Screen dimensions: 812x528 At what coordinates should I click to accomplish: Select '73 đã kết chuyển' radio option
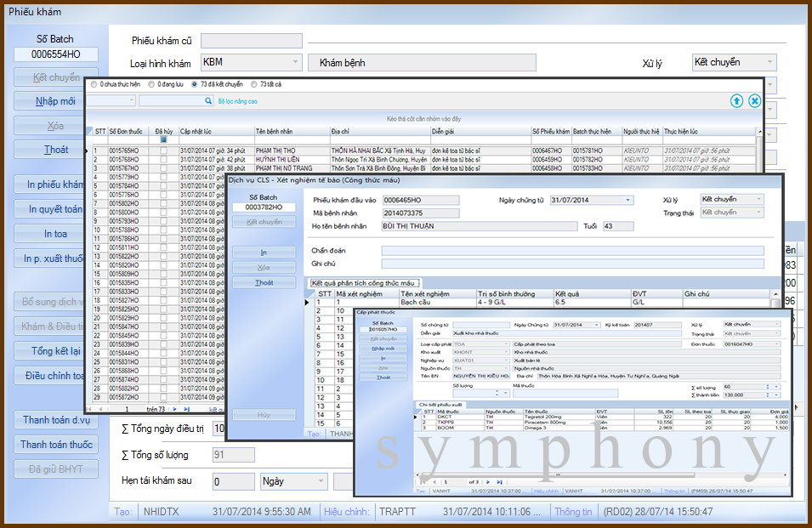tap(194, 84)
